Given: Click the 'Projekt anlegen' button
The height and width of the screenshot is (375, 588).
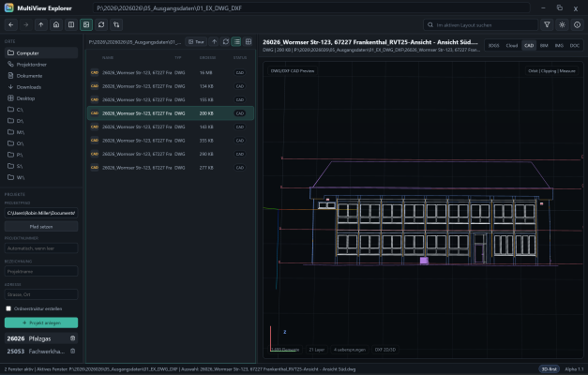Looking at the screenshot, I should [41, 322].
